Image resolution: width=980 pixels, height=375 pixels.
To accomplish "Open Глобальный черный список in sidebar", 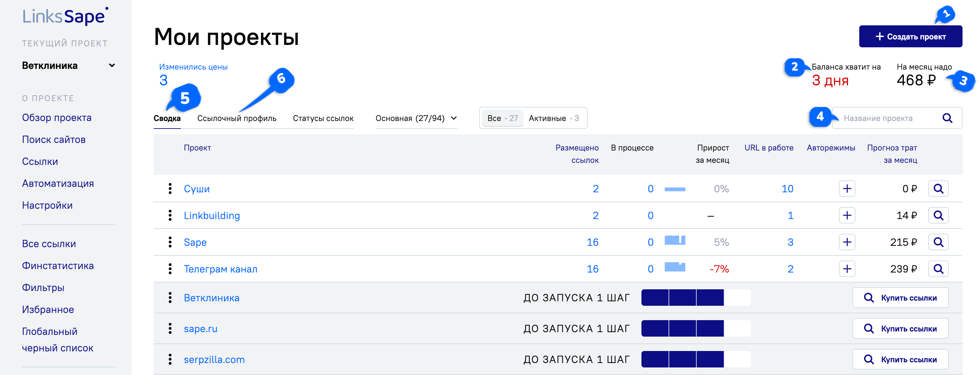I will coord(57,340).
